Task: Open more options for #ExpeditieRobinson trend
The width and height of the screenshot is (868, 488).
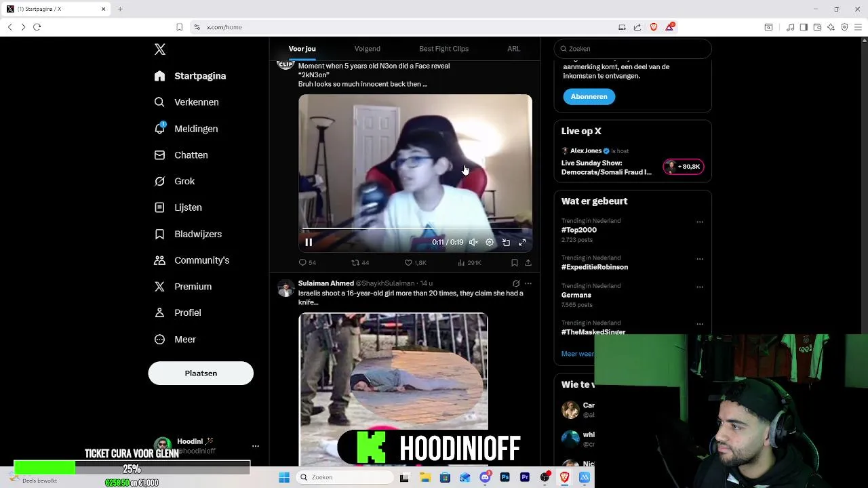Action: (700, 259)
